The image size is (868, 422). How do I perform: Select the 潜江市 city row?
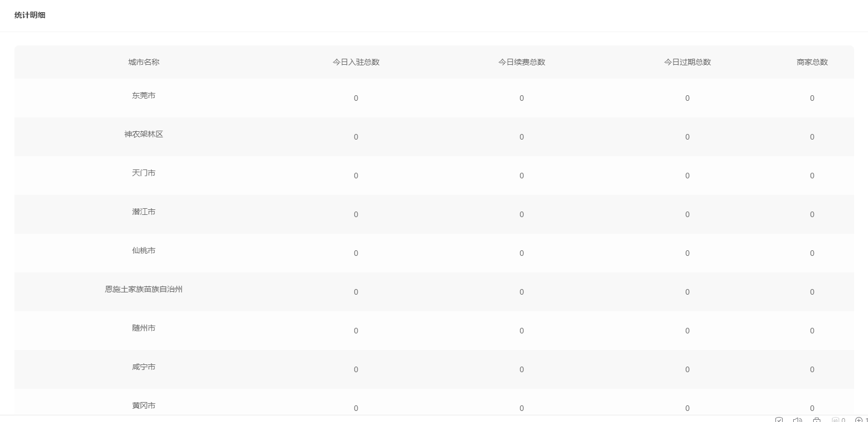pos(434,214)
